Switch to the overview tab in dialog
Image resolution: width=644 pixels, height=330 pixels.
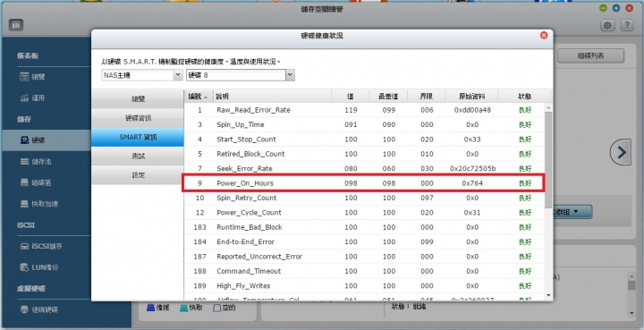coord(138,99)
